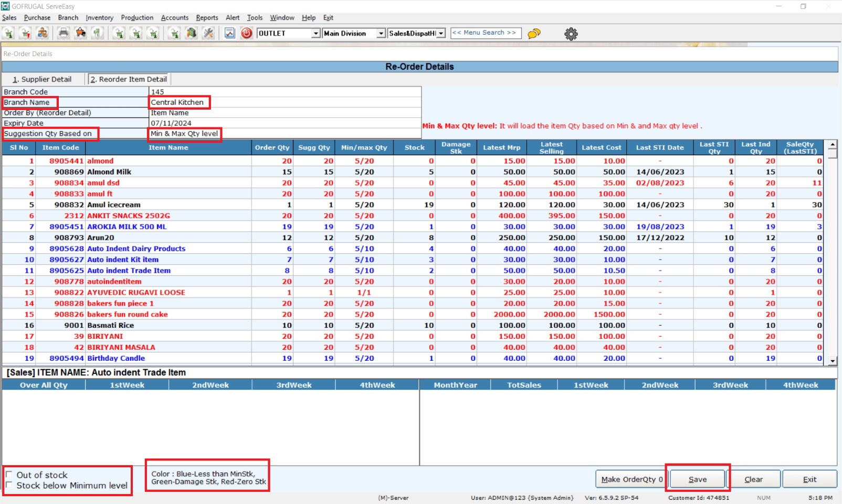Click the yellow chat bubbles icon
Image resolution: width=842 pixels, height=504 pixels.
pos(534,34)
